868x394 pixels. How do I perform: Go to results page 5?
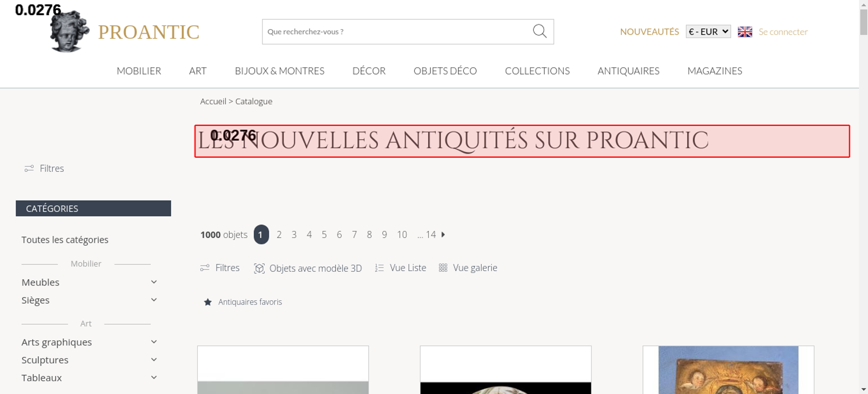click(x=324, y=235)
